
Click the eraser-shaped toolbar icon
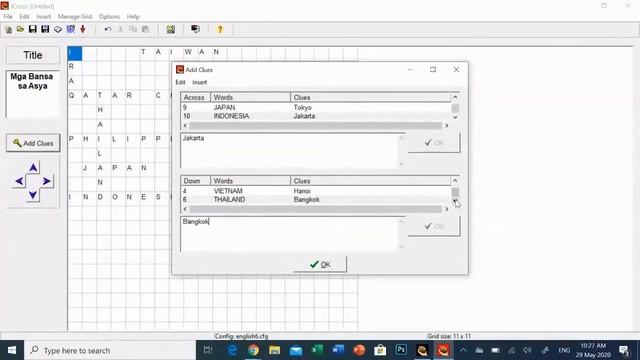pos(58,29)
